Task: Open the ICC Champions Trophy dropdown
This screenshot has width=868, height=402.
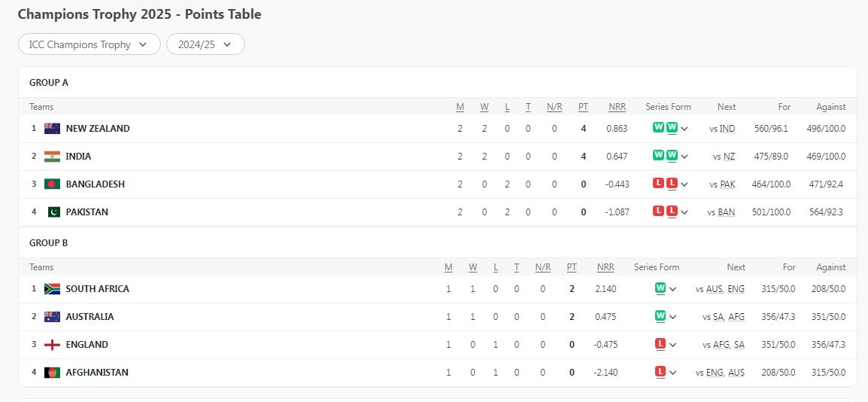Action: click(89, 44)
